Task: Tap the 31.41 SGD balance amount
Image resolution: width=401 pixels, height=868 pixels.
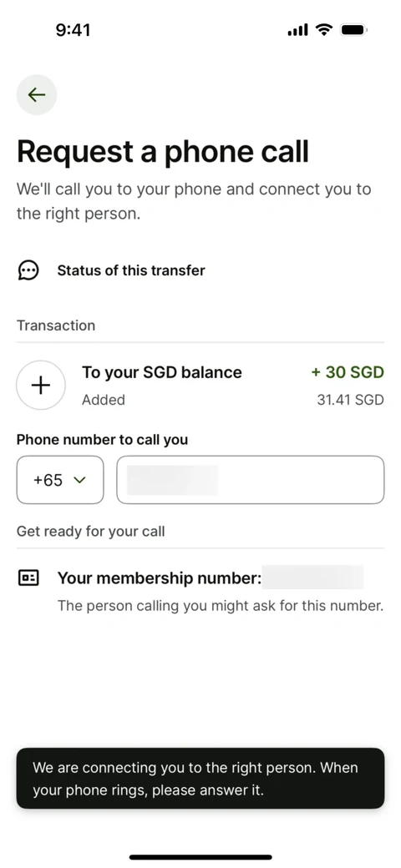Action: tap(350, 400)
